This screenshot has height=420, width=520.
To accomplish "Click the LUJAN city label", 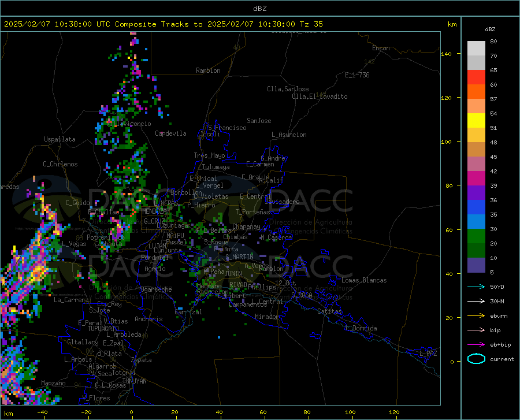I will point(157,246).
